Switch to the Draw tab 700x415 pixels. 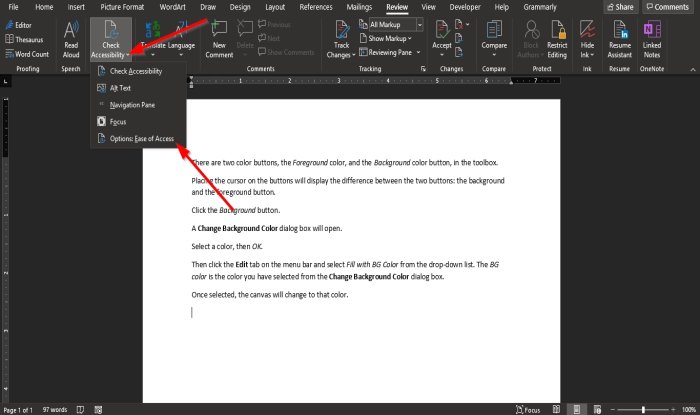(208, 7)
